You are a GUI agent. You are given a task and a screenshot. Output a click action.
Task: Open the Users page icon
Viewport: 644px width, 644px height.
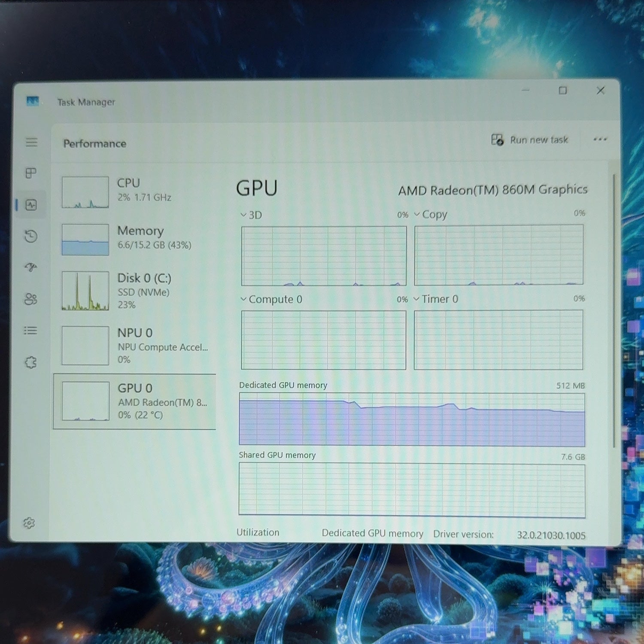point(31,299)
